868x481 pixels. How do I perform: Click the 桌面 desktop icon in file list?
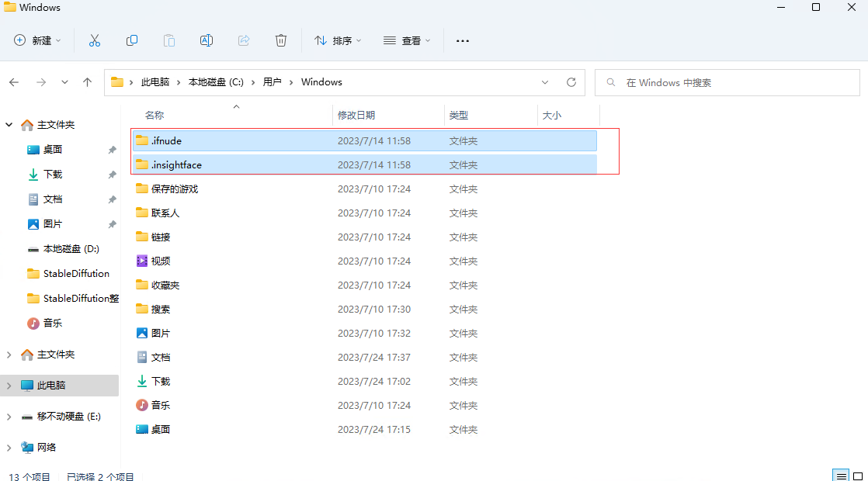[x=142, y=429]
